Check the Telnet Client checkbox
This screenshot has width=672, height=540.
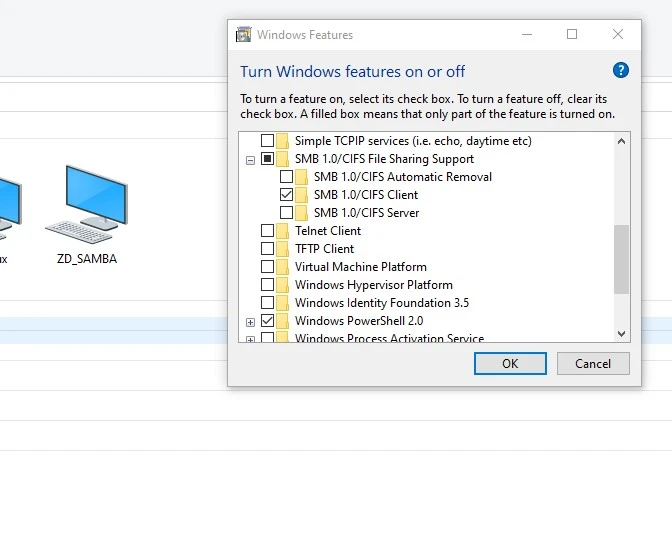coord(267,231)
